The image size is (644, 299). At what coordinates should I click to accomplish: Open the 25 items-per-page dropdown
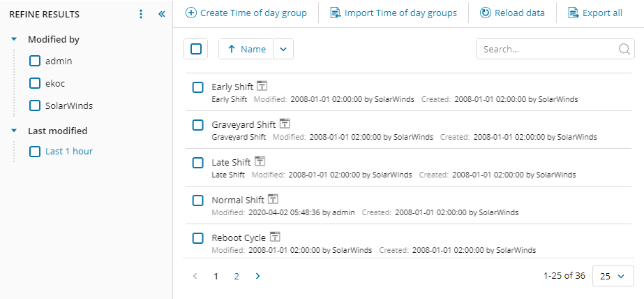(x=613, y=276)
